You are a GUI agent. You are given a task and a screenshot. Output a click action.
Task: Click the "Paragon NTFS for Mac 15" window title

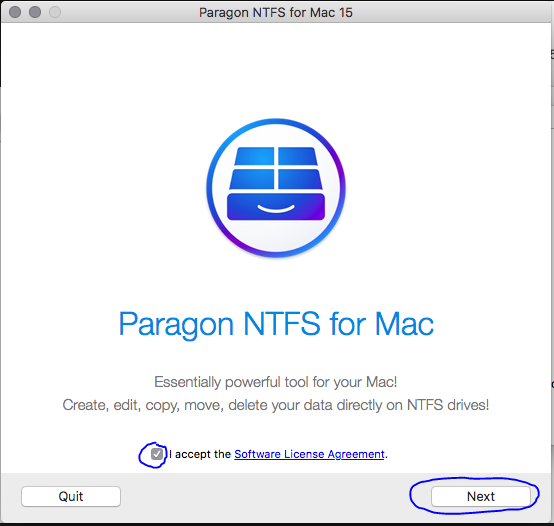[276, 12]
